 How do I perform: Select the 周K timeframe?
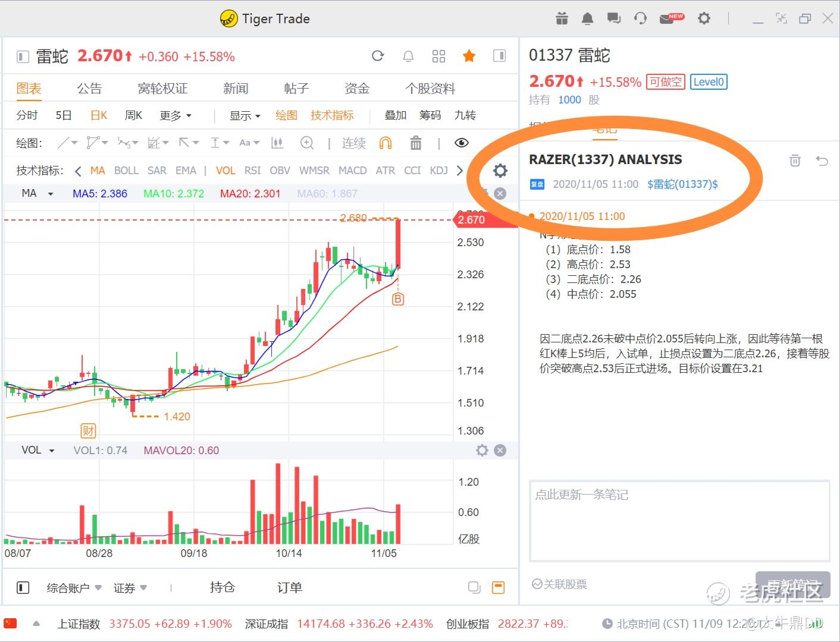pyautogui.click(x=133, y=115)
